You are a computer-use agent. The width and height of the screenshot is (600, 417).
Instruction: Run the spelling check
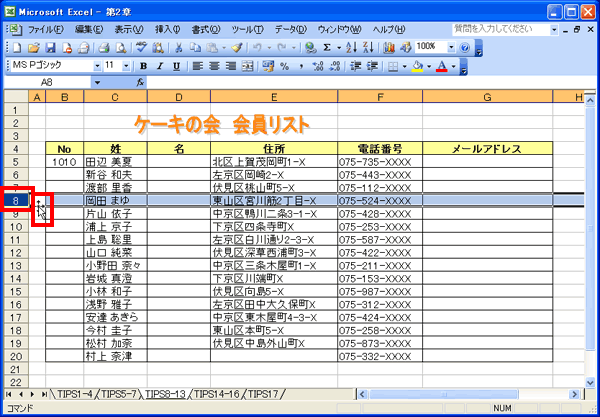point(141,47)
